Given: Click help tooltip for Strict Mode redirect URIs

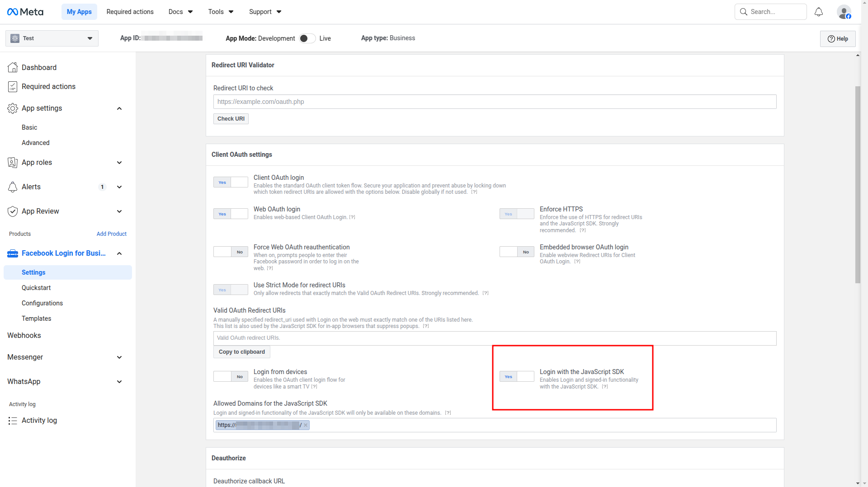Looking at the screenshot, I should click(486, 293).
